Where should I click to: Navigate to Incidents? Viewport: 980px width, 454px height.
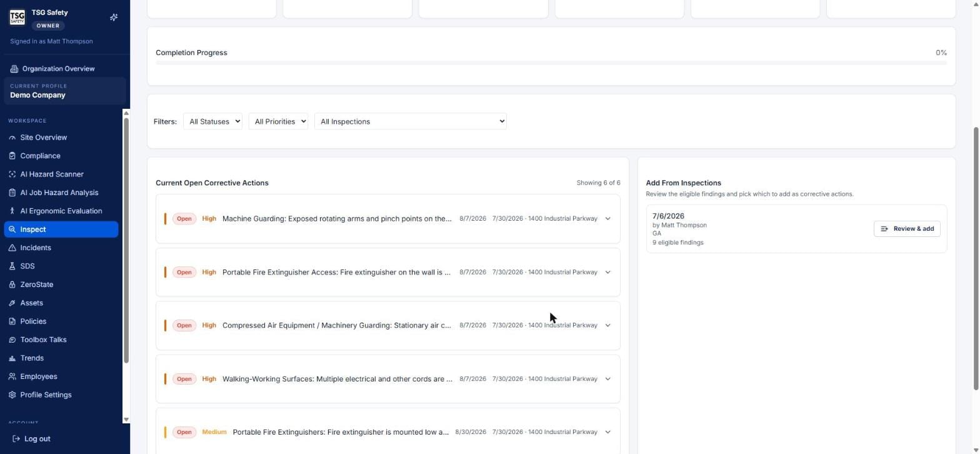click(x=61, y=248)
